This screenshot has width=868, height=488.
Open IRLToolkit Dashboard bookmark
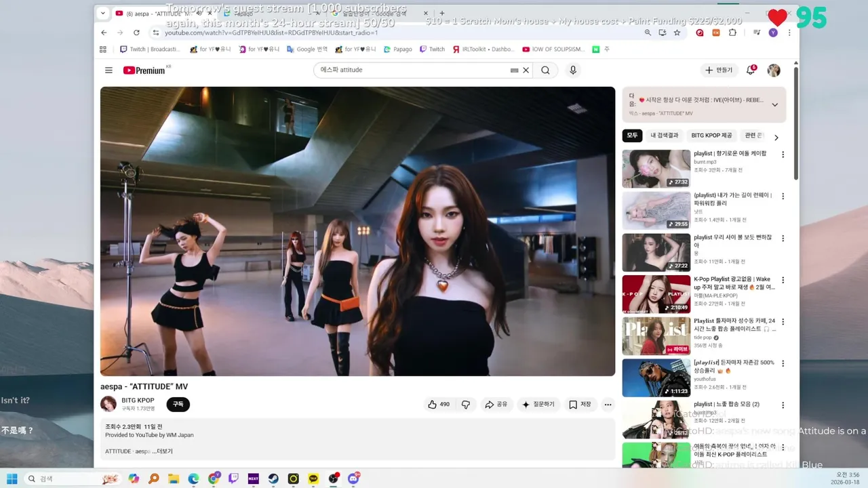point(484,49)
